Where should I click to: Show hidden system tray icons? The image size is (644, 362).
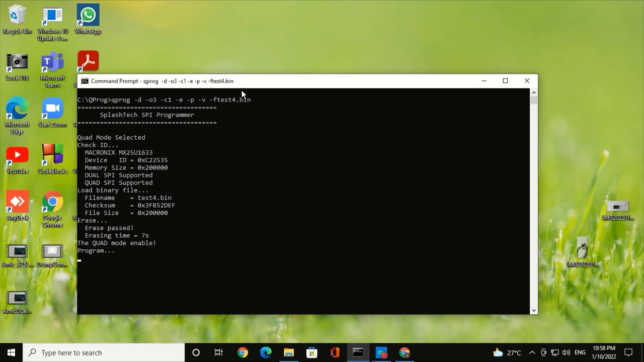[532, 352]
